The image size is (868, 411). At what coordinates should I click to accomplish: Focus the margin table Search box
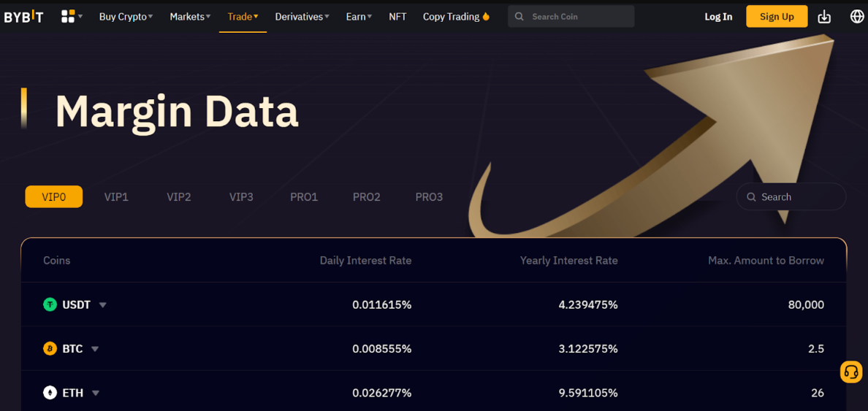coord(798,197)
